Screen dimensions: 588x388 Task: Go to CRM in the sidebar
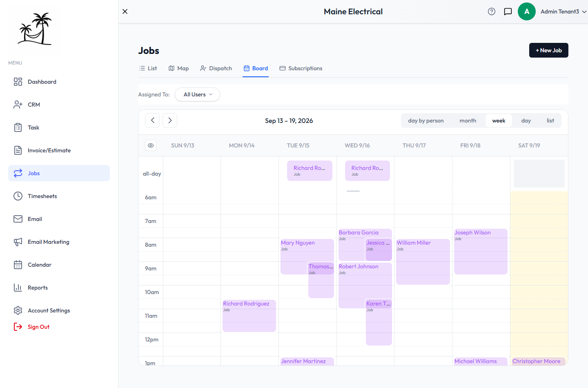(59, 105)
